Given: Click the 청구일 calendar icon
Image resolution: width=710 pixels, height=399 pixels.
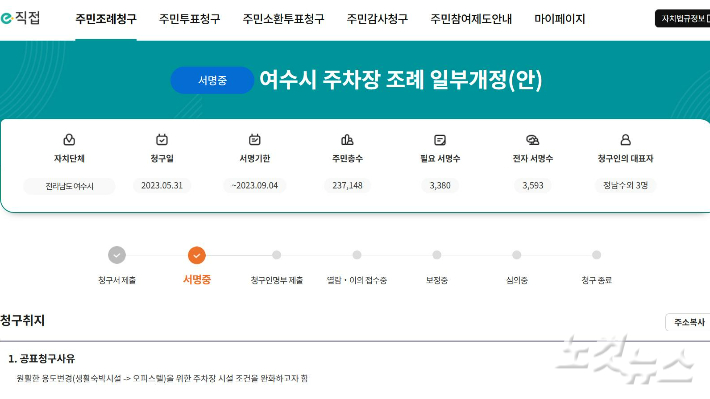Looking at the screenshot, I should [x=162, y=139].
